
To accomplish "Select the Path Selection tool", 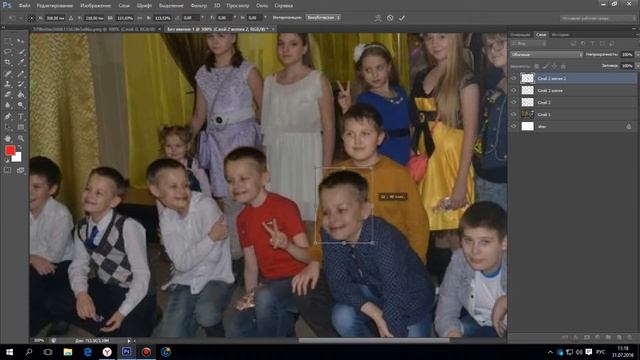I will [8, 127].
